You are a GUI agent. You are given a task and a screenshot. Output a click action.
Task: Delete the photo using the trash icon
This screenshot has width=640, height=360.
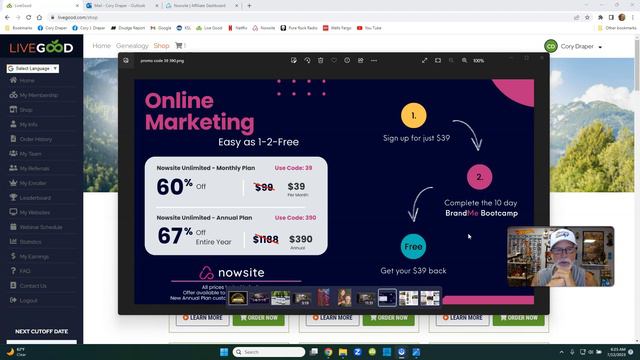320,60
